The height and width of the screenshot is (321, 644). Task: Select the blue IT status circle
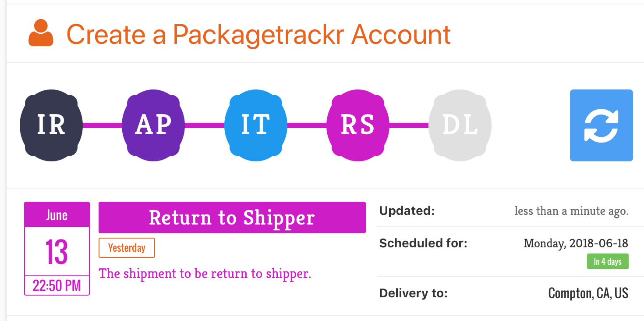click(256, 125)
